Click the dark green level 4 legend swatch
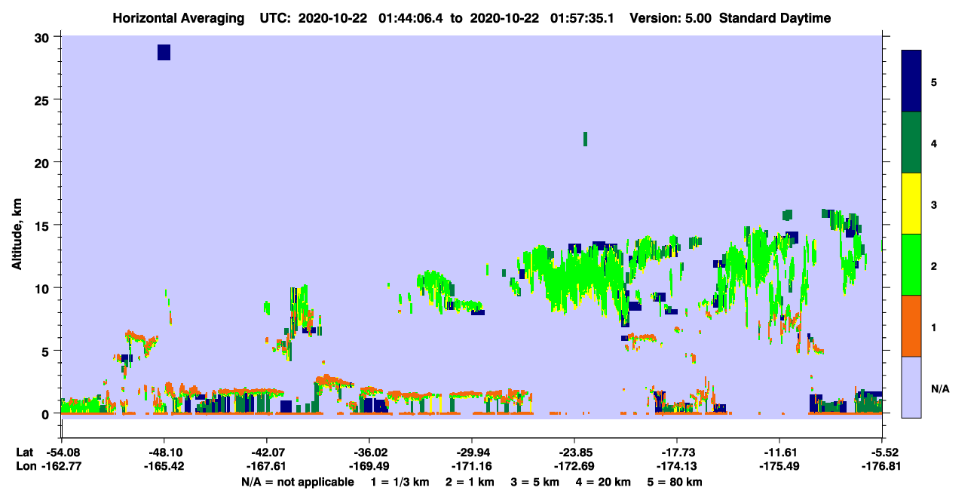This screenshot has width=980, height=503. [x=911, y=143]
